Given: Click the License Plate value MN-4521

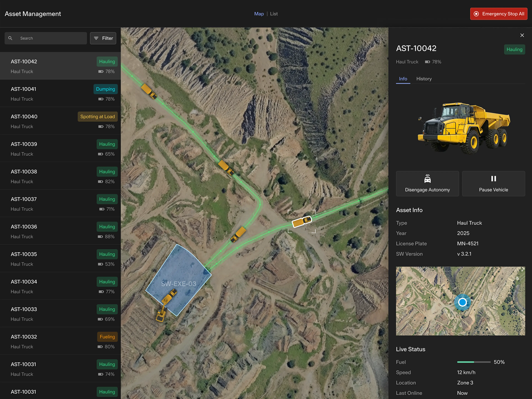Looking at the screenshot, I should tap(468, 244).
